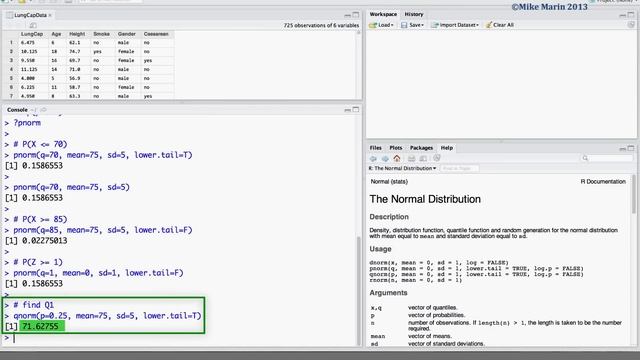Switch to the History tab
This screenshot has width=640, height=360.
(x=414, y=14)
